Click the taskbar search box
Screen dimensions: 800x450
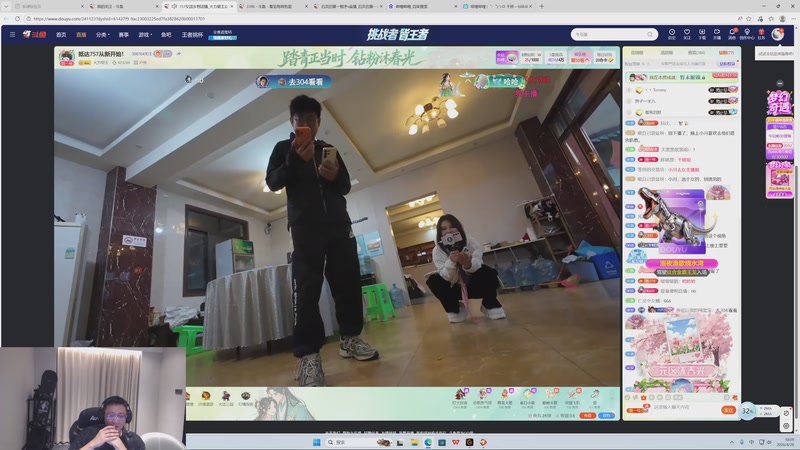pyautogui.click(x=359, y=442)
